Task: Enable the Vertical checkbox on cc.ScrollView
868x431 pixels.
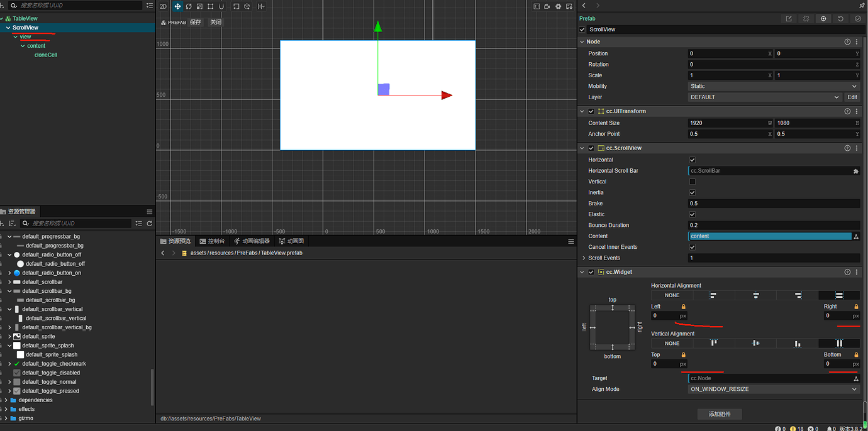Action: 692,181
